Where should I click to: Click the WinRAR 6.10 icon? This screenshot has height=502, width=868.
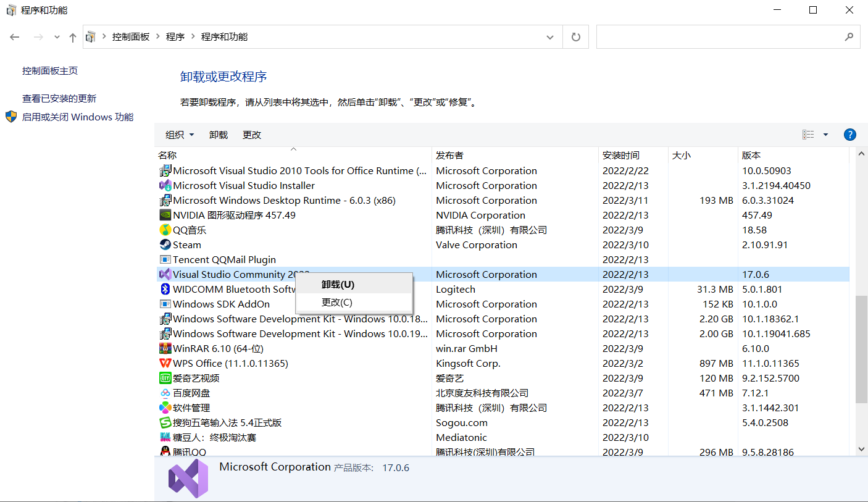click(165, 348)
